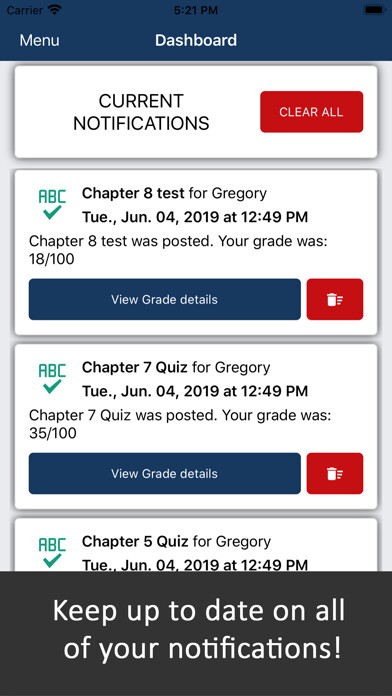Clear all current notifications
The width and height of the screenshot is (392, 696).
[312, 112]
